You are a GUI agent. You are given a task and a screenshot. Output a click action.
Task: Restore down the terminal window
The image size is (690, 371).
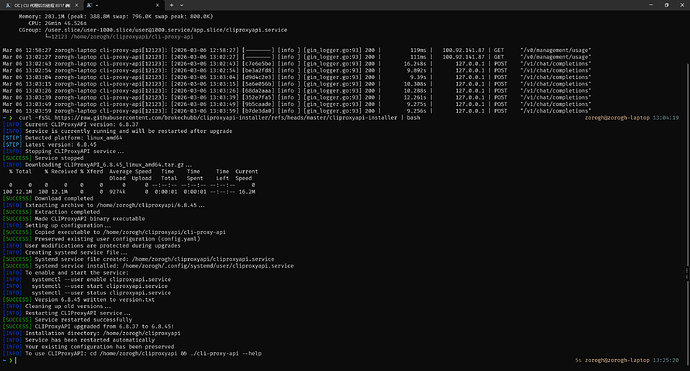click(666, 5)
